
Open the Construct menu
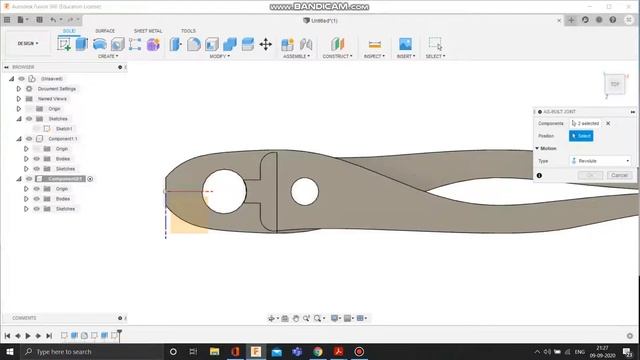338,56
